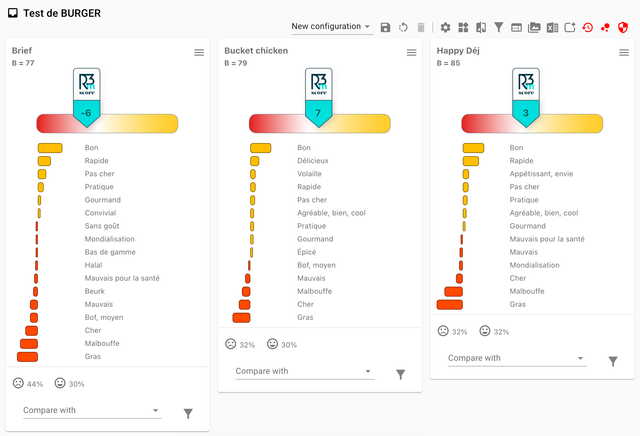Click the trash delete icon in toolbar
The height and width of the screenshot is (436, 640).
[421, 27]
